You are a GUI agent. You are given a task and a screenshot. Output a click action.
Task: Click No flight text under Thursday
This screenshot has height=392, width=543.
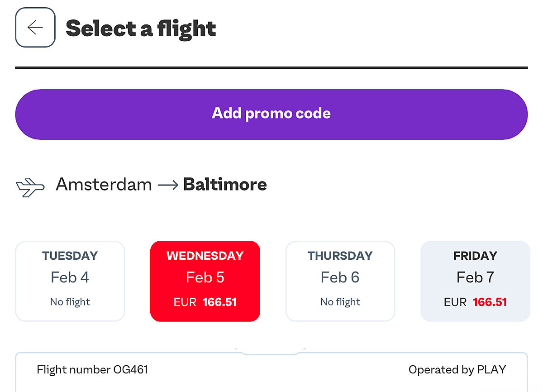[340, 302]
